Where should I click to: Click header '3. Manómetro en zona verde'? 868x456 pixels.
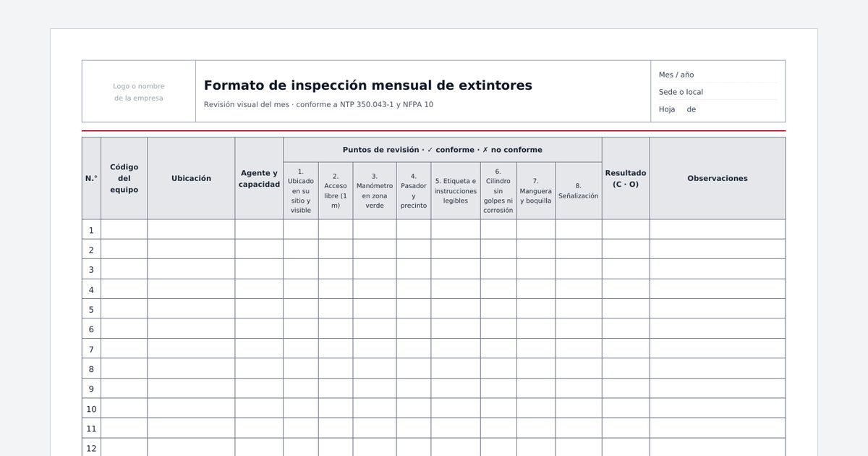[x=375, y=191]
